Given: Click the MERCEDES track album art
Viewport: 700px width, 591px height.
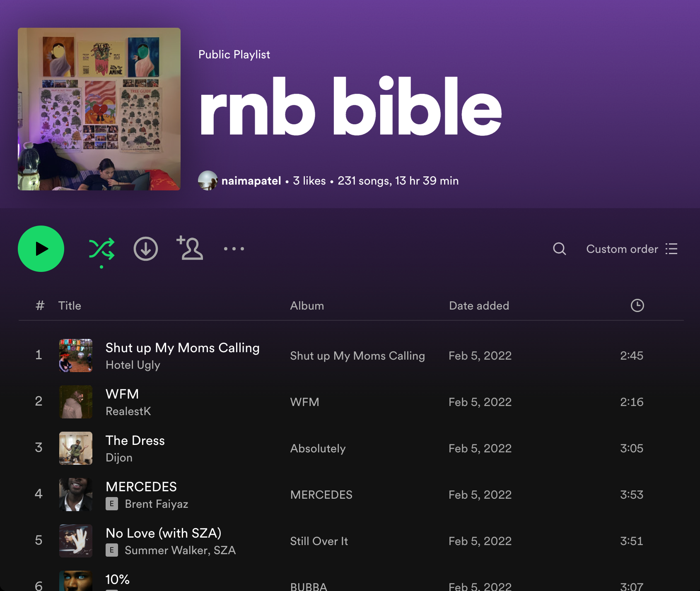Looking at the screenshot, I should [76, 495].
